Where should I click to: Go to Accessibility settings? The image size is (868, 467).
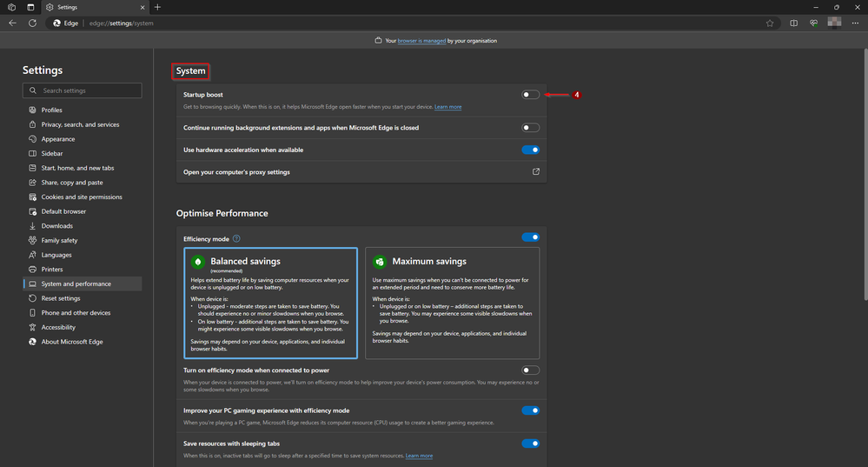[x=82, y=327]
